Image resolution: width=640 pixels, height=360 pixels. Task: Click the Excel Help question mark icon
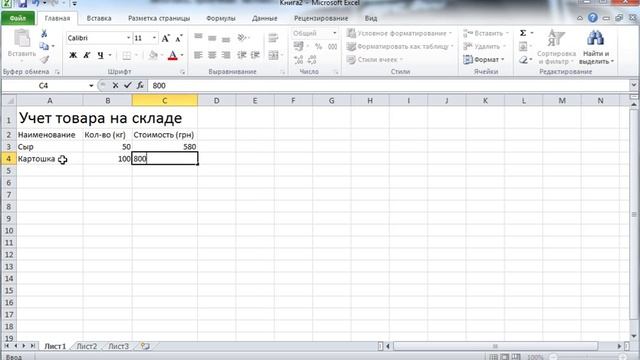[593, 18]
